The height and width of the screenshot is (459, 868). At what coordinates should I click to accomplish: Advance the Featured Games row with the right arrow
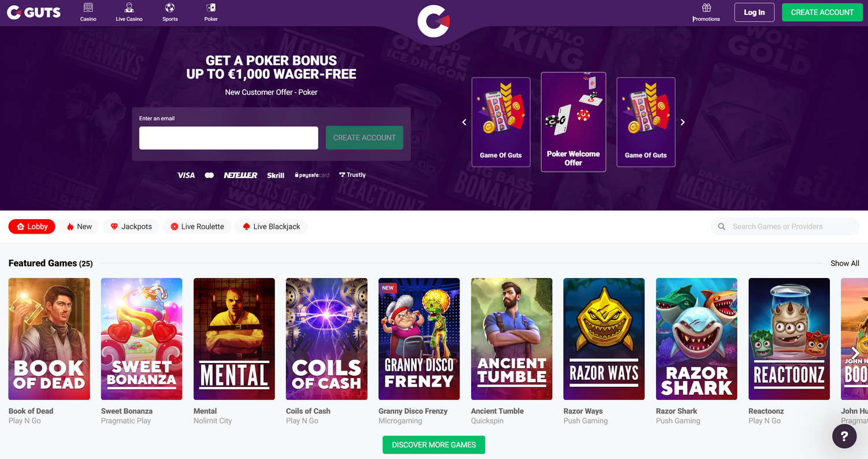(855, 353)
